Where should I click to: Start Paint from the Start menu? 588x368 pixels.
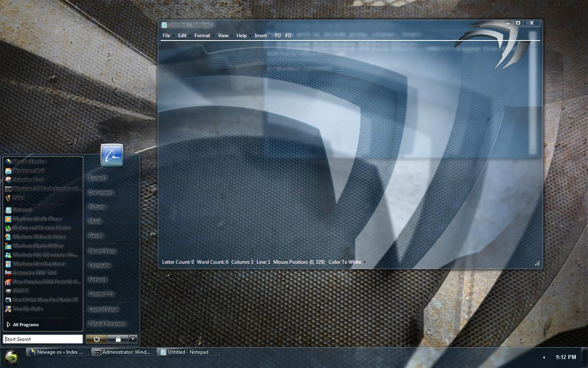point(18,198)
